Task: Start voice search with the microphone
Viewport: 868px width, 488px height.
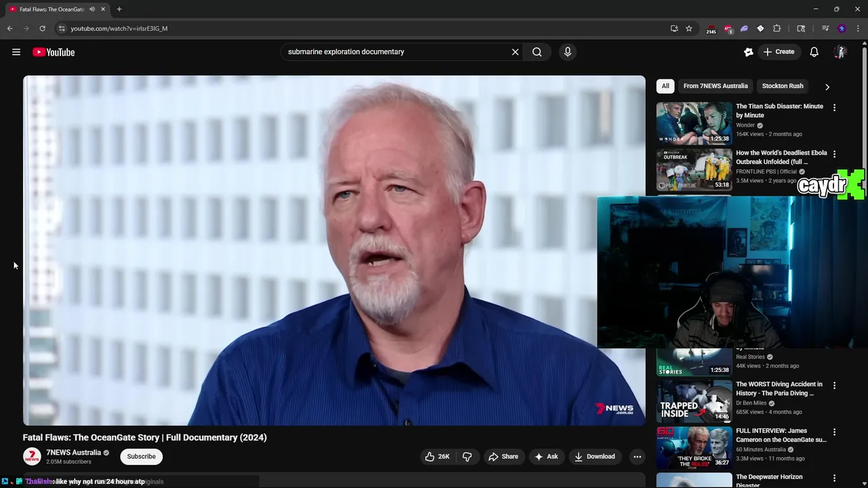Action: click(568, 52)
